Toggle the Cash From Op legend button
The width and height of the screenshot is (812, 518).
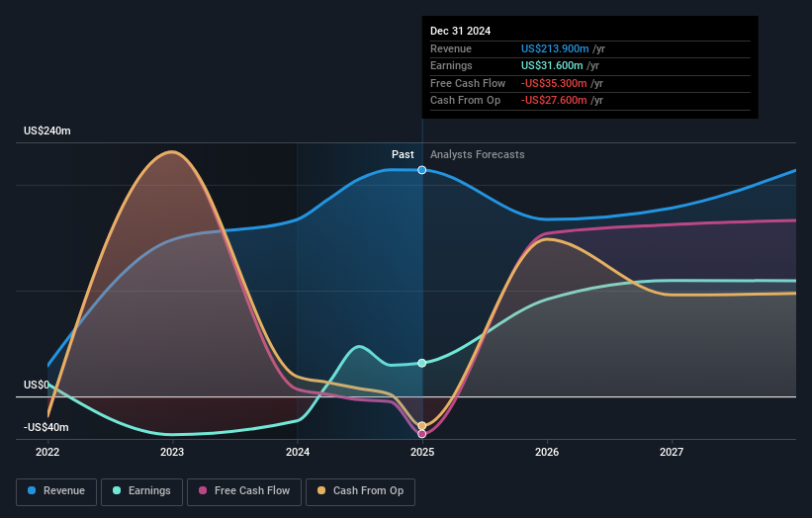pyautogui.click(x=360, y=491)
